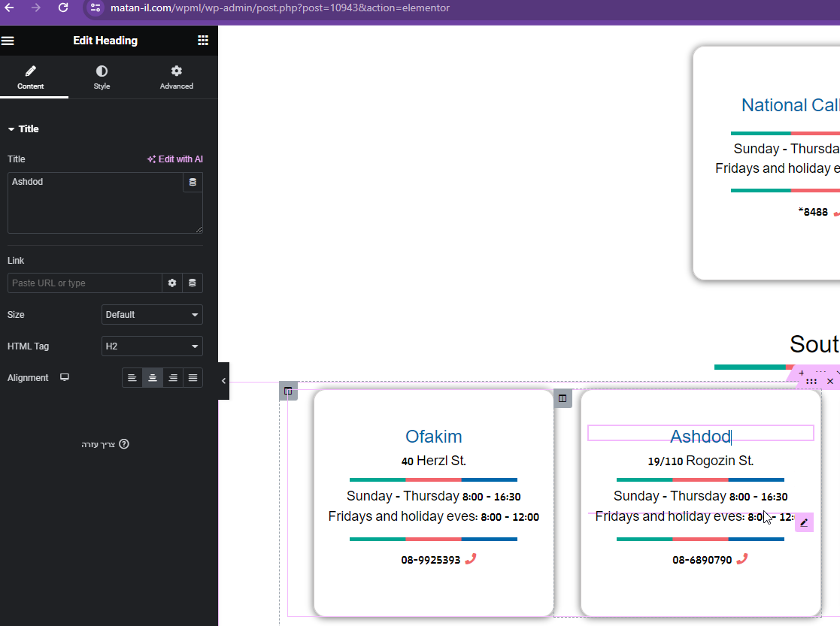The image size is (840, 626).
Task: Click phone number 08-6890790
Action: (x=702, y=560)
